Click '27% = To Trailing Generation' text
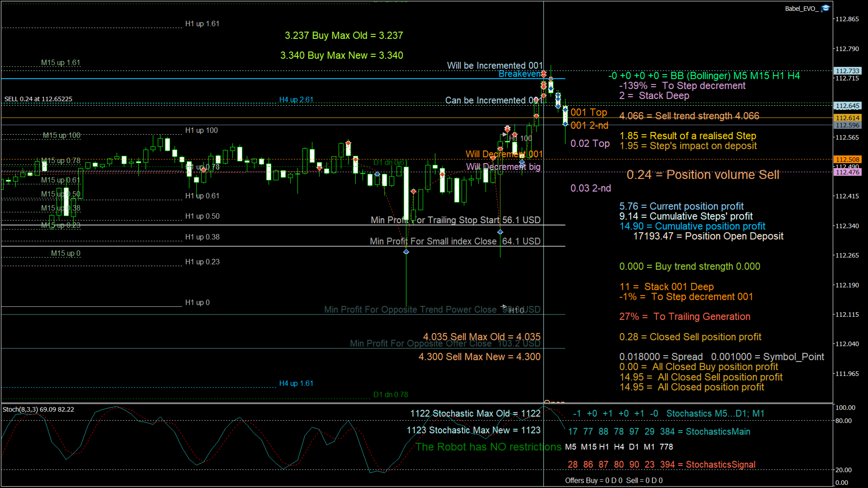The height and width of the screenshot is (488, 868). pos(684,316)
